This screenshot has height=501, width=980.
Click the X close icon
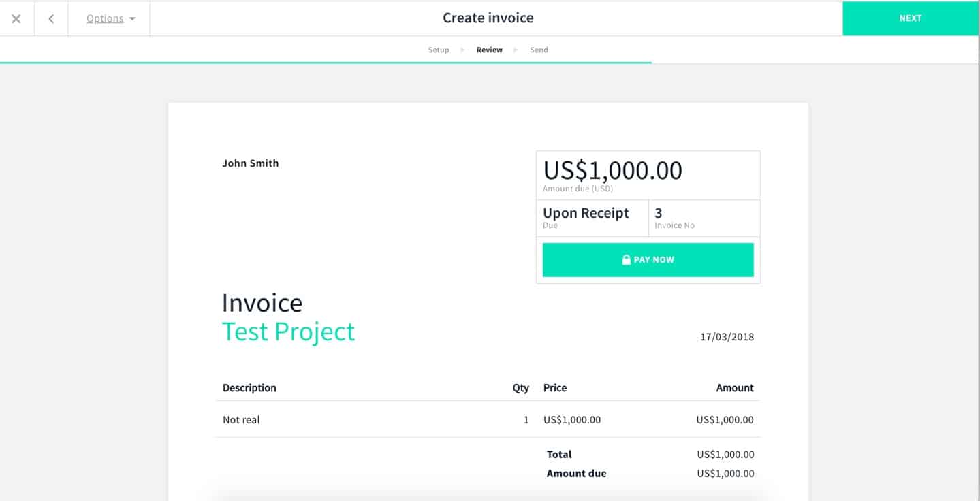click(x=16, y=18)
